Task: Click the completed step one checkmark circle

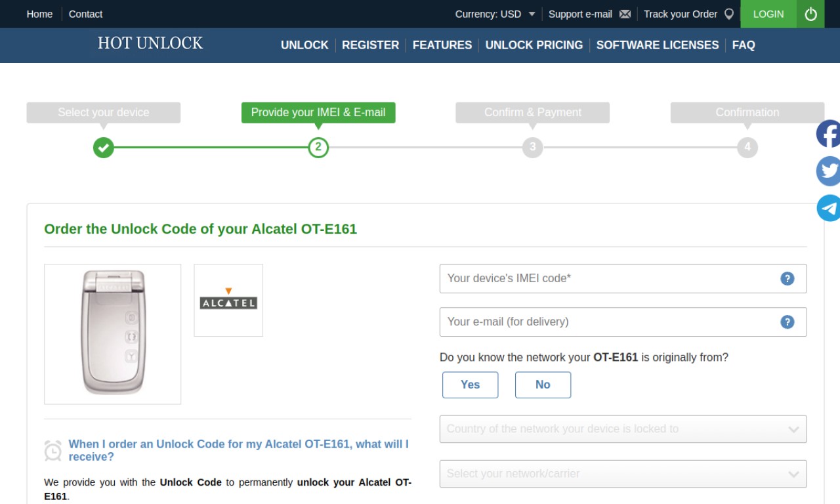Action: tap(103, 147)
